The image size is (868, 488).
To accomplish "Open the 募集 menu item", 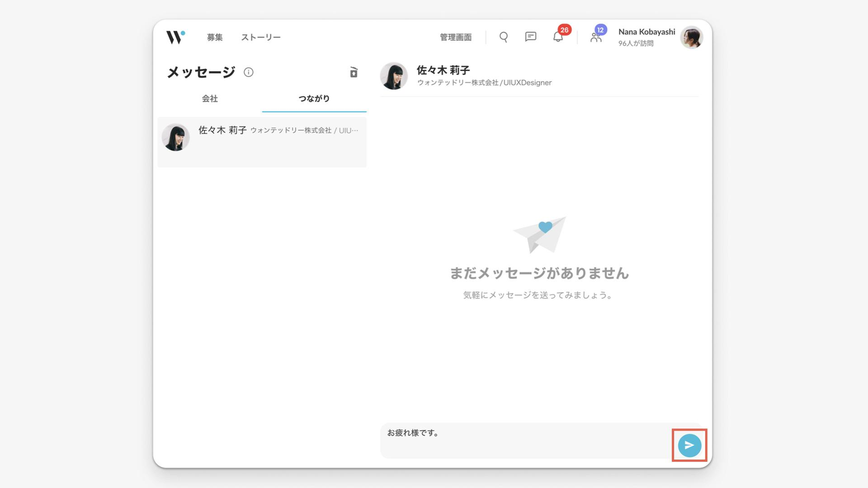I will pos(215,37).
